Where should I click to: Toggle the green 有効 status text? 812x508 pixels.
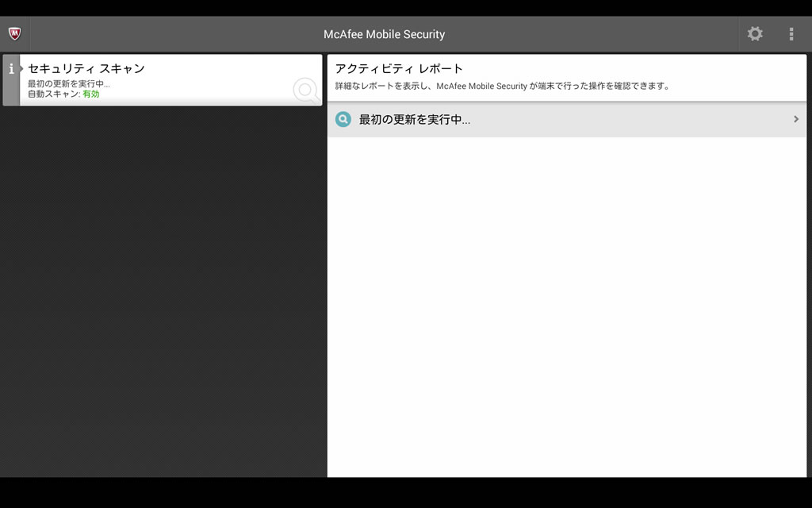(x=91, y=94)
